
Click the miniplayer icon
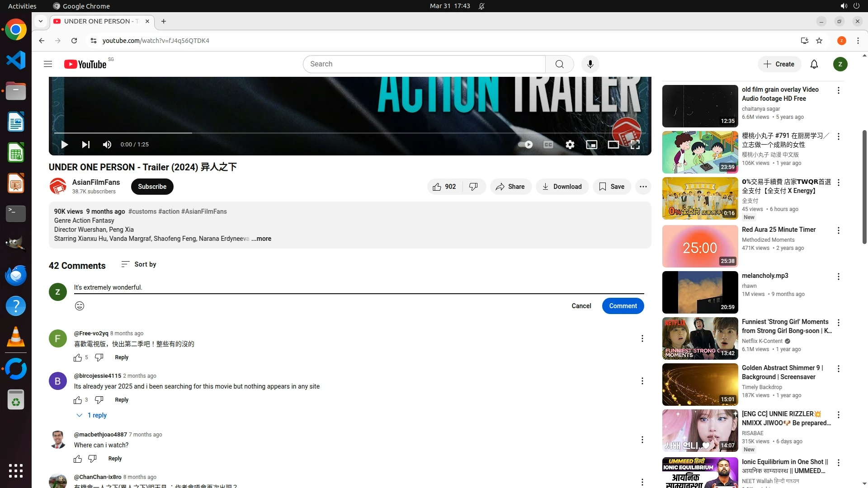point(591,145)
